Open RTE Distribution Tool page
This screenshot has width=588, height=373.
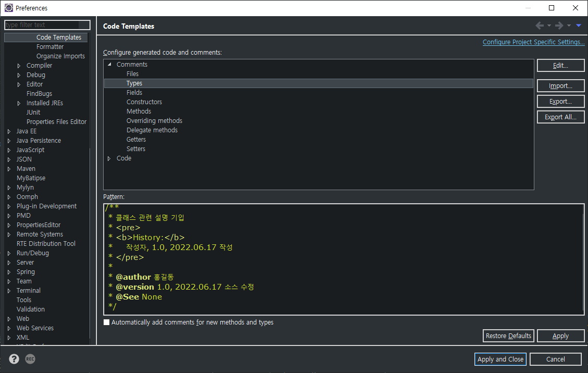(x=46, y=244)
